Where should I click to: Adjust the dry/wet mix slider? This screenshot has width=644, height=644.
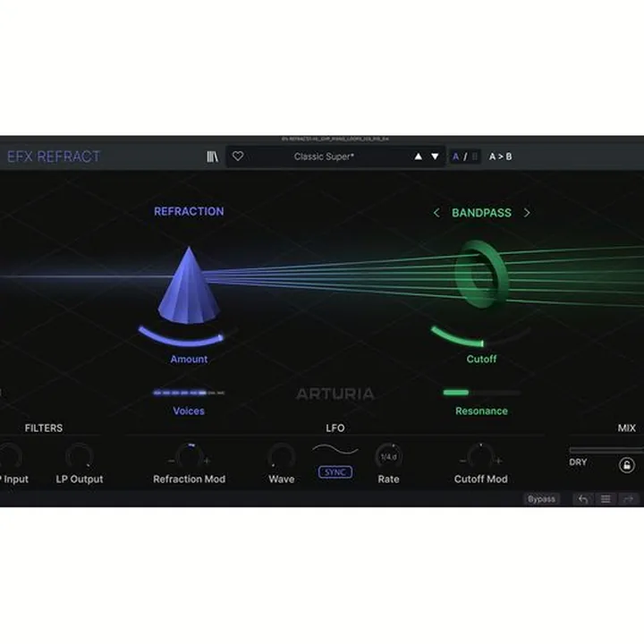point(606,450)
